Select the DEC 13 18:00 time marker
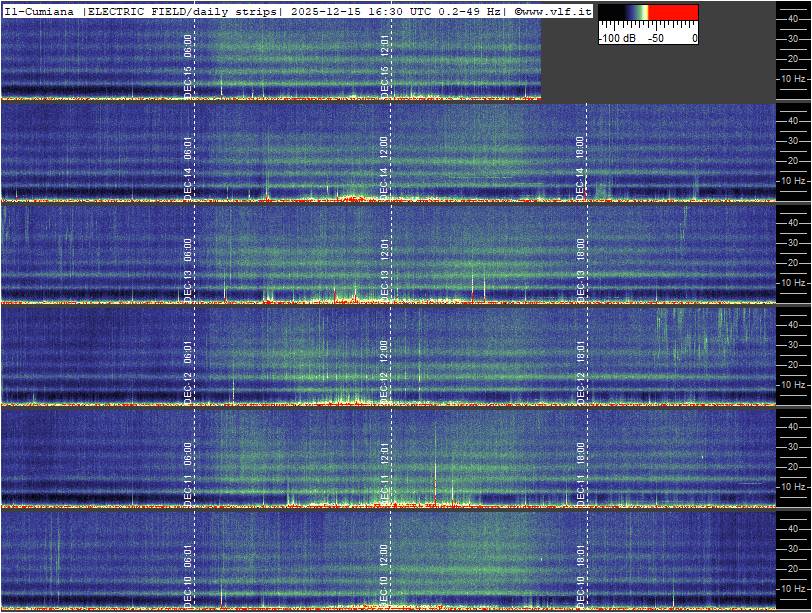812x613 pixels. 581,268
